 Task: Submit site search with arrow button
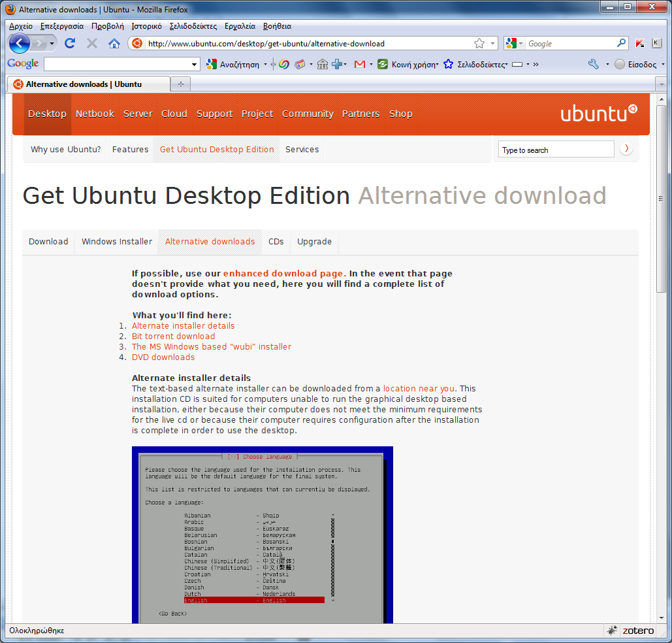[626, 149]
